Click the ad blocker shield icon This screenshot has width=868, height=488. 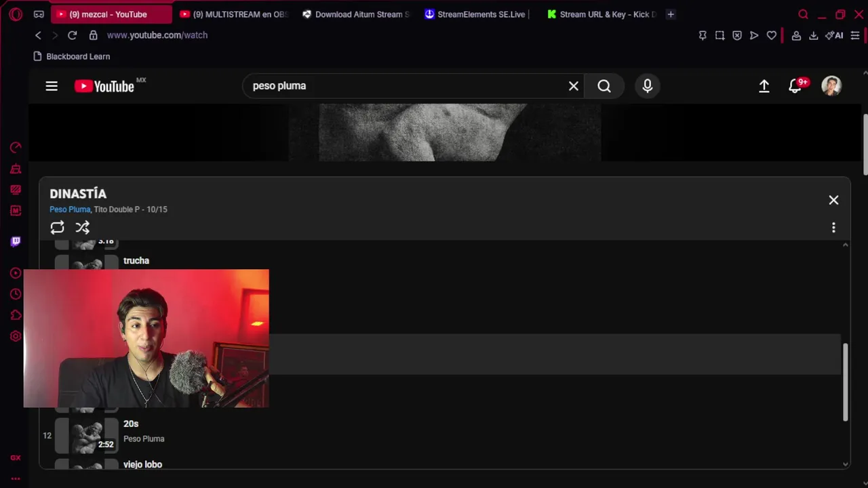point(737,35)
